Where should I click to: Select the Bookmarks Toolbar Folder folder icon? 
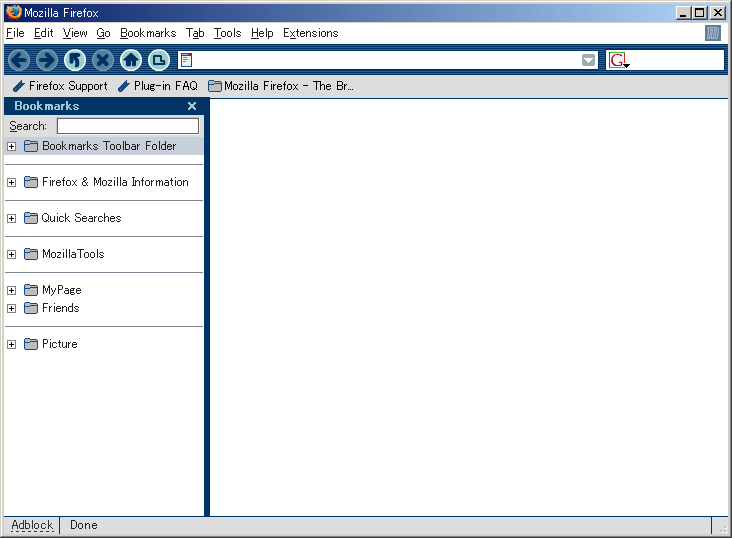[x=31, y=146]
